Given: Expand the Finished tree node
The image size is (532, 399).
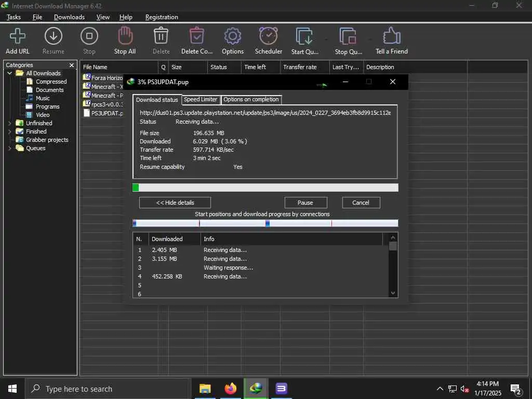Looking at the screenshot, I should (9, 131).
